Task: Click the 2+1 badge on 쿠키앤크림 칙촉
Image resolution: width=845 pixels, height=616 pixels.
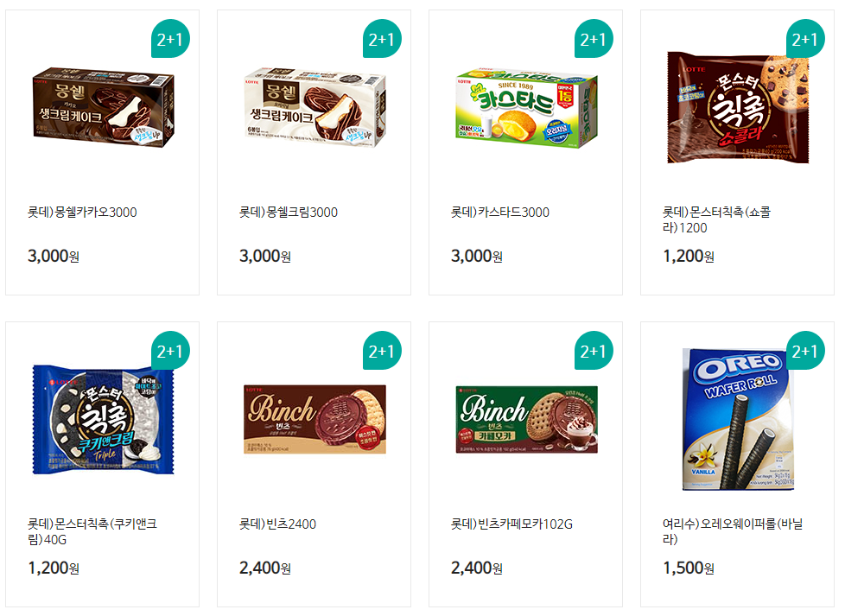Action: pos(170,350)
